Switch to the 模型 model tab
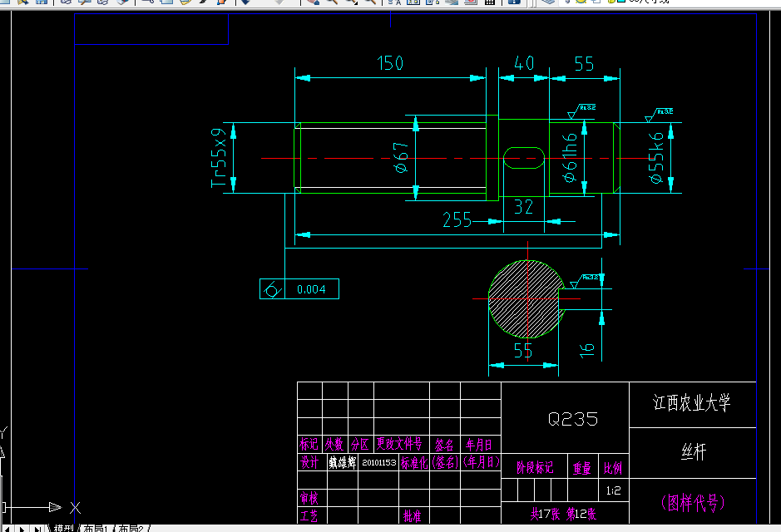This screenshot has height=532, width=781. [x=64, y=528]
